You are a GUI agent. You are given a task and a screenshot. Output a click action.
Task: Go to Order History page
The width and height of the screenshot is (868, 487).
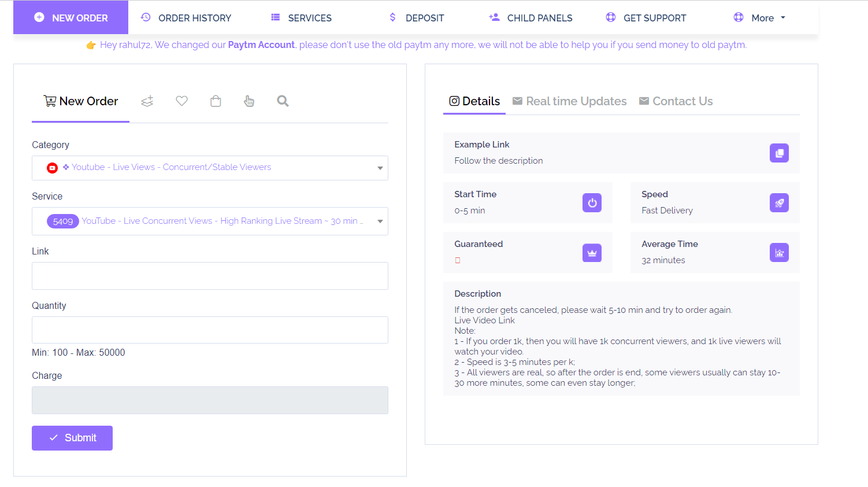point(186,18)
